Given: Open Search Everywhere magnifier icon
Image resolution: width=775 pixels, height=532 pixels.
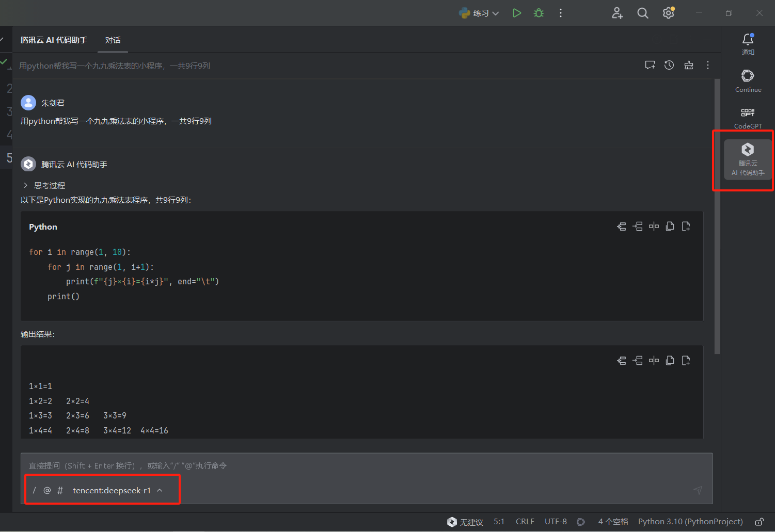Looking at the screenshot, I should [x=643, y=13].
